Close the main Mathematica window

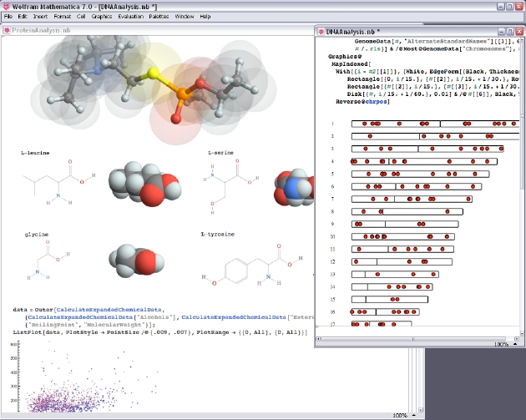(519, 7)
